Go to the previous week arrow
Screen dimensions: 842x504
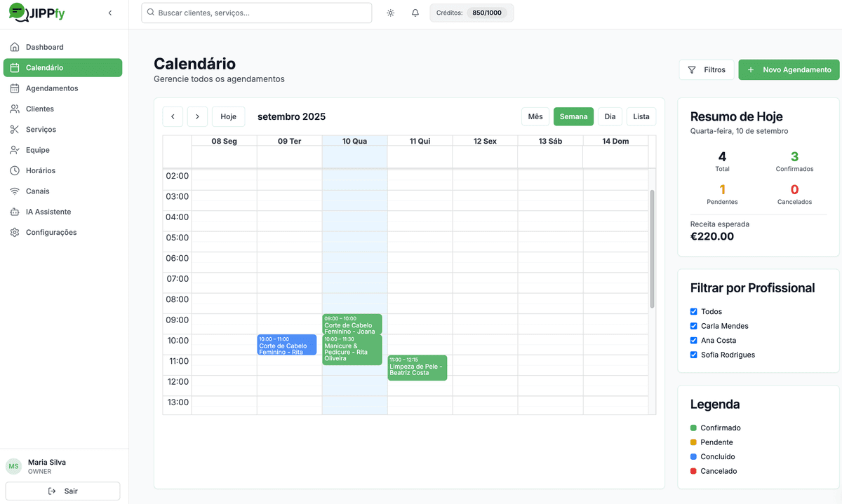173,116
